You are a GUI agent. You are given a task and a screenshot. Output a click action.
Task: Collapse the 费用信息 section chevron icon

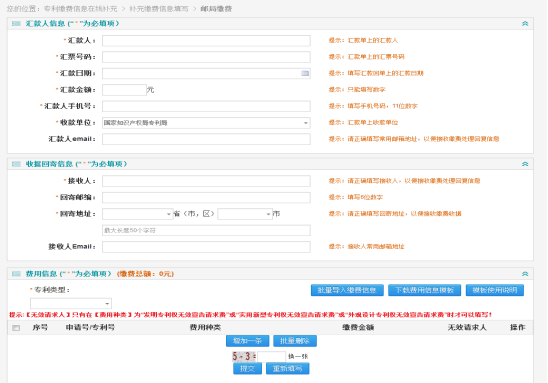click(x=525, y=274)
